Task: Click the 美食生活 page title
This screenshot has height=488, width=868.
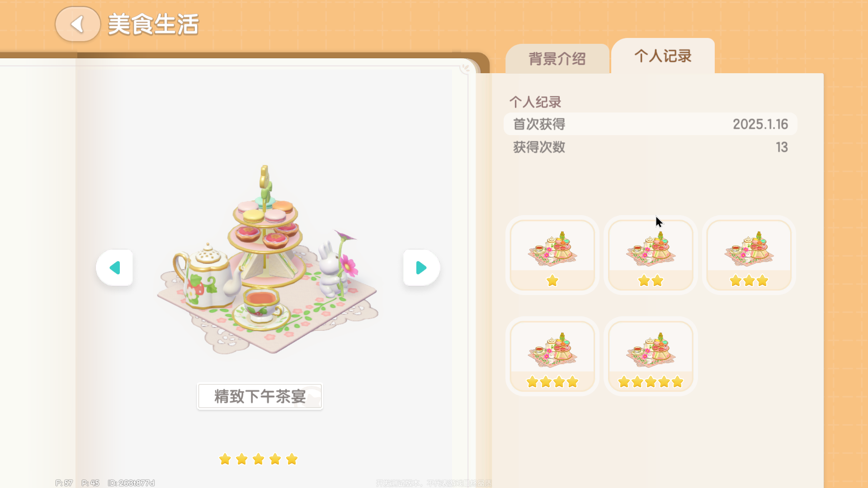Action: coord(153,24)
